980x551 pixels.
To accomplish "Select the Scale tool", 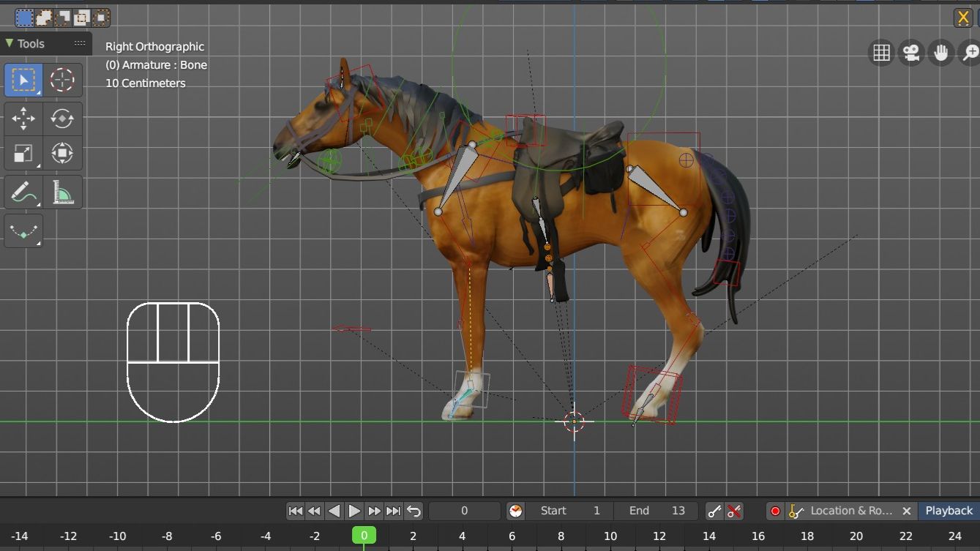I will (23, 154).
